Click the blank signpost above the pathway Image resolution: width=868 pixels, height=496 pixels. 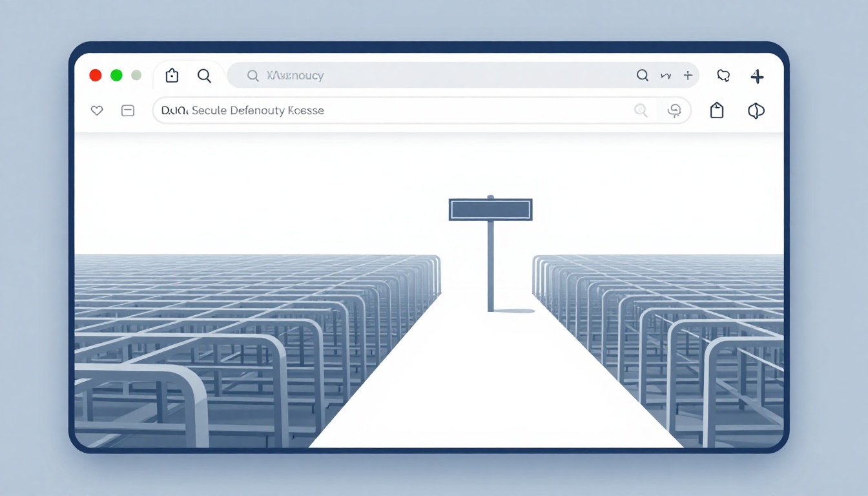click(490, 209)
